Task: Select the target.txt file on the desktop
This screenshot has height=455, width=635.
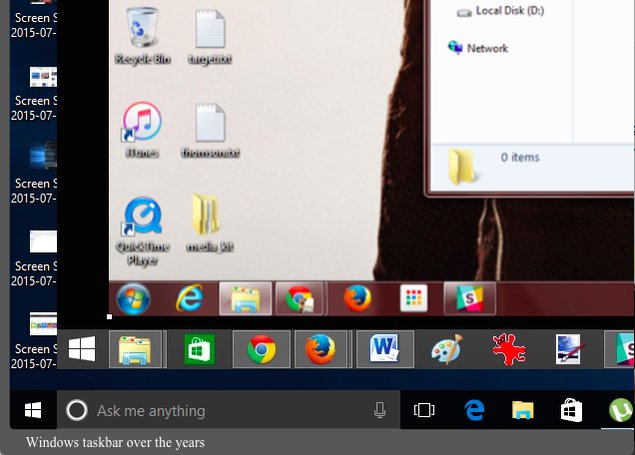Action: pyautogui.click(x=210, y=37)
